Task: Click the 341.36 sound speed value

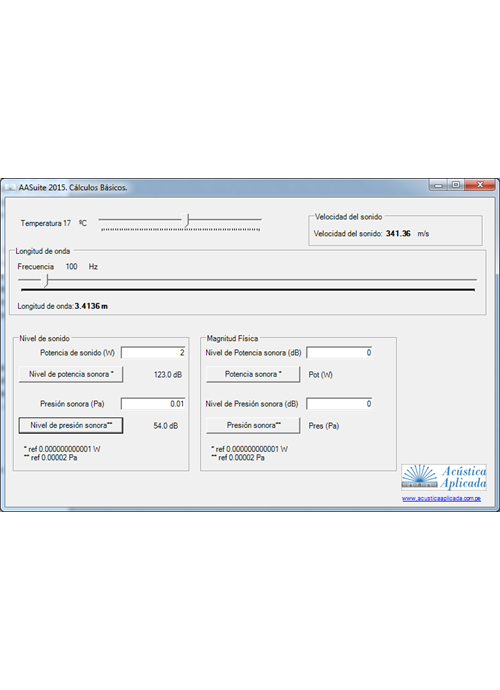Action: click(398, 234)
